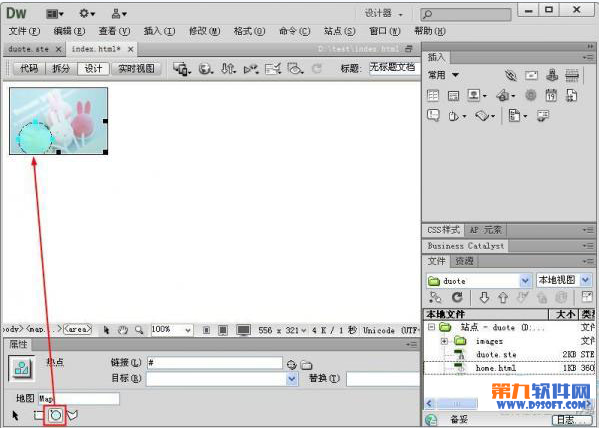Open the 本地视图 view dropdown
599x428 pixels.
[x=586, y=280]
